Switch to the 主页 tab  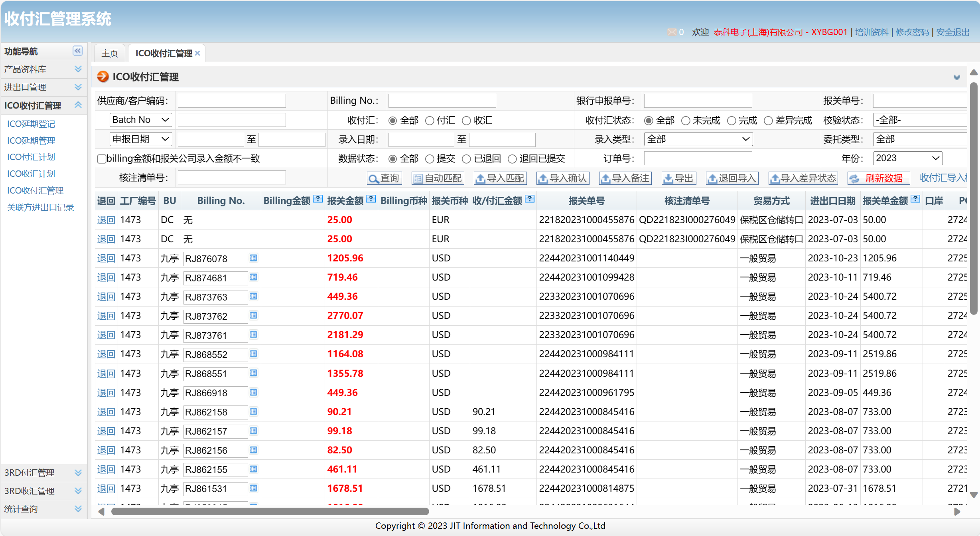[x=110, y=53]
